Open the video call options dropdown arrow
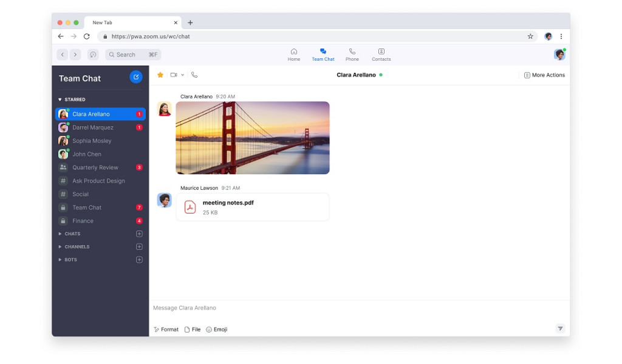 182,75
